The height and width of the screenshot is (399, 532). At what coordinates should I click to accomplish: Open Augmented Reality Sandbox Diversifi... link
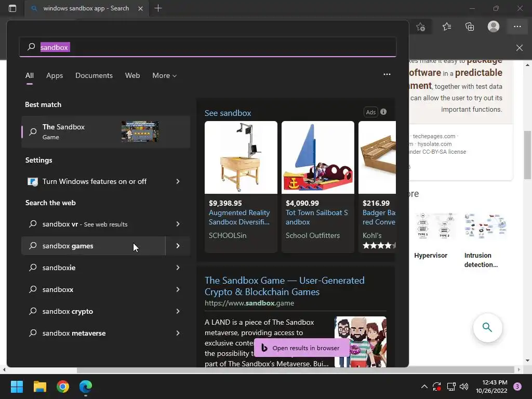point(239,217)
